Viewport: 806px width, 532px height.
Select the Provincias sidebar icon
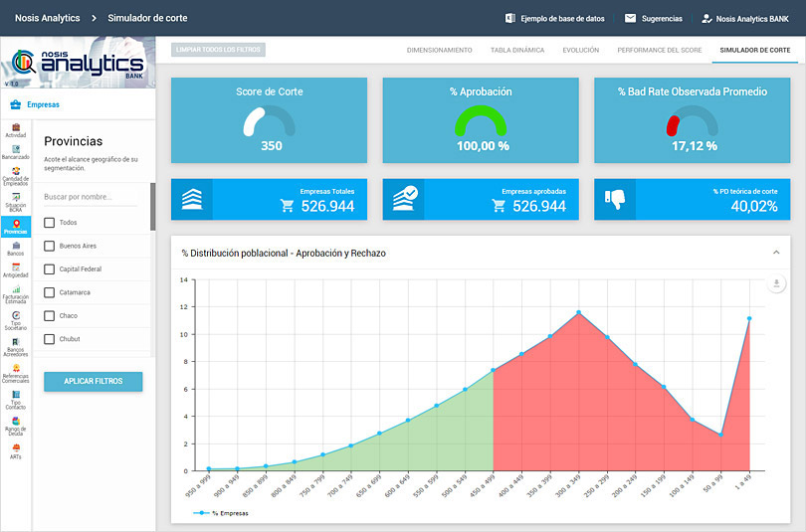[16, 224]
